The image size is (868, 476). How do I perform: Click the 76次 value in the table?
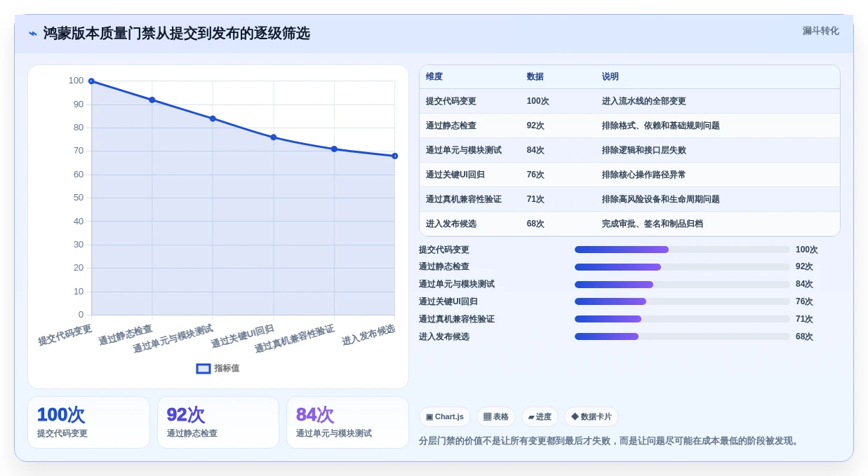click(535, 175)
